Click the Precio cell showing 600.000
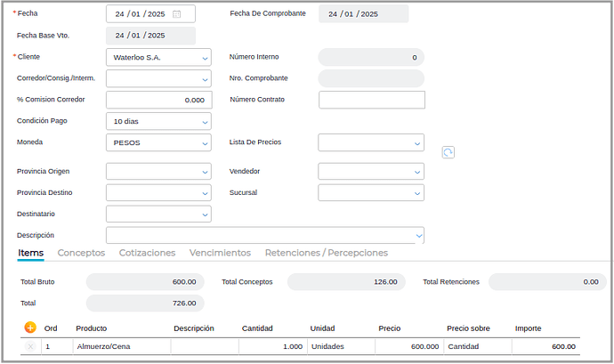This screenshot has height=364, width=614. (408, 347)
